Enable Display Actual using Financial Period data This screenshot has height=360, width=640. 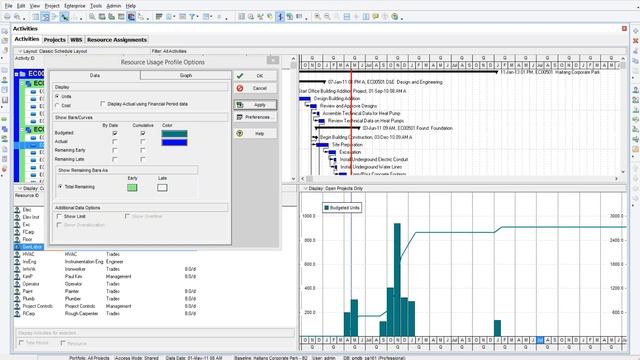[103, 104]
